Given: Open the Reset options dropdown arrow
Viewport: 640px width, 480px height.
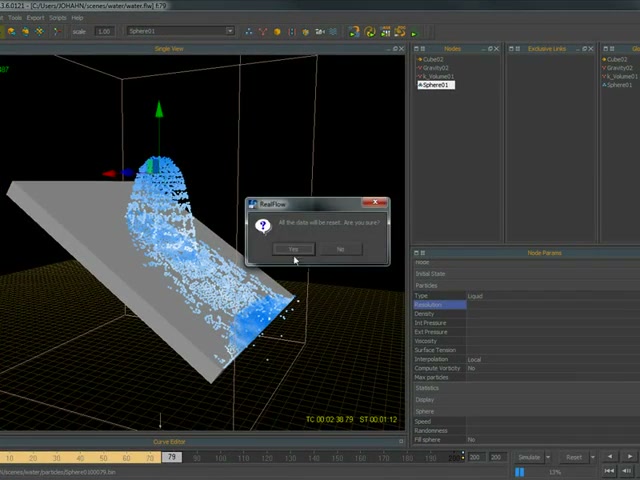Looking at the screenshot, I should (x=593, y=457).
